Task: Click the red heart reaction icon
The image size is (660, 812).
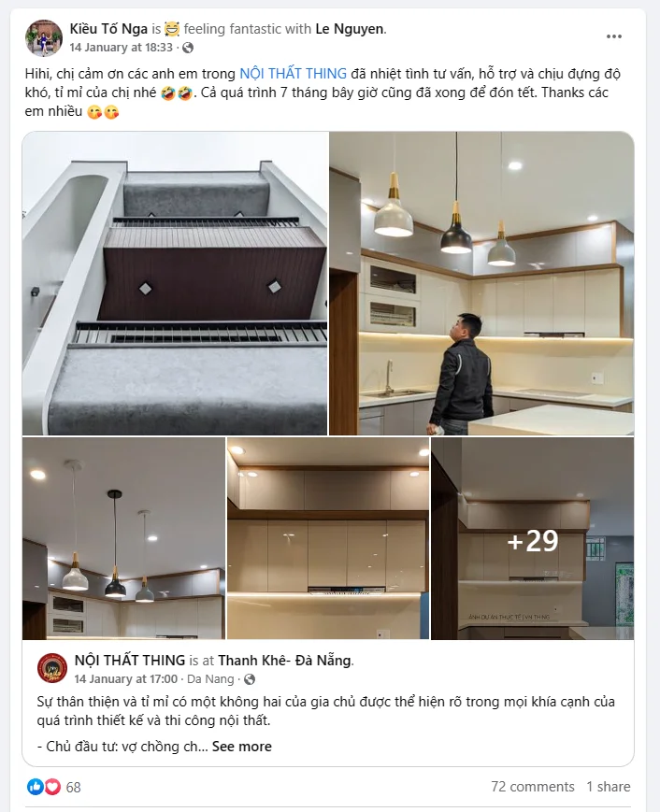Action: pos(52,787)
